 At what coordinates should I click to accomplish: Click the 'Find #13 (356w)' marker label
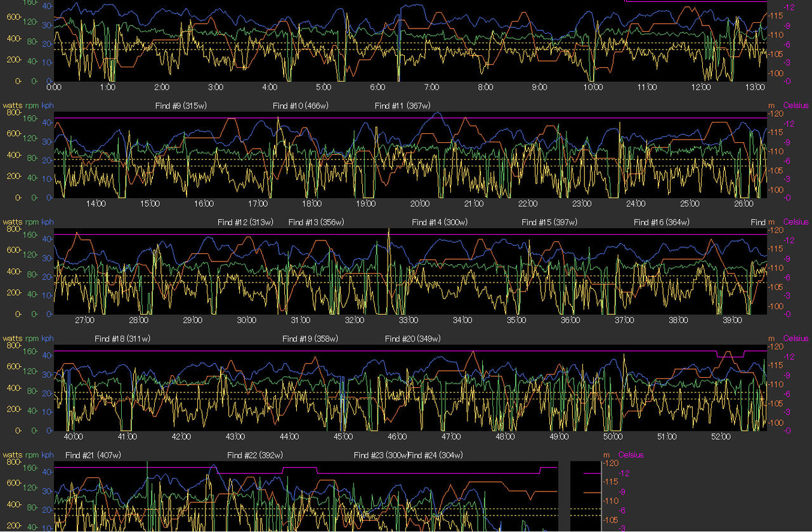(316, 222)
